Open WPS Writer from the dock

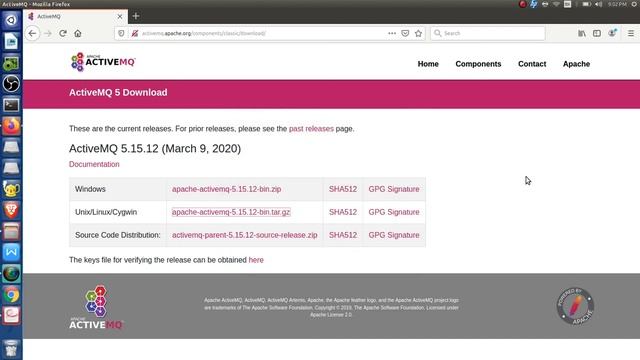click(11, 252)
